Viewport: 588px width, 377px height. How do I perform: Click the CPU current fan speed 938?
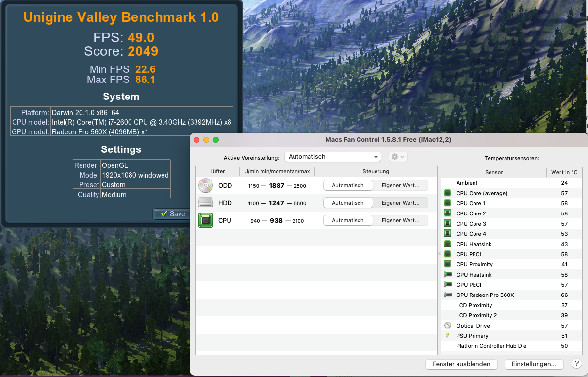(276, 221)
